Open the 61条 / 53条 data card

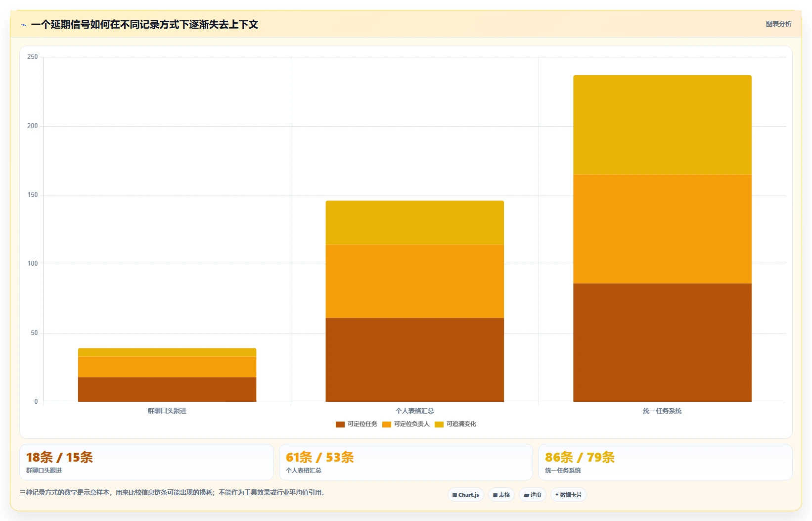(406, 462)
